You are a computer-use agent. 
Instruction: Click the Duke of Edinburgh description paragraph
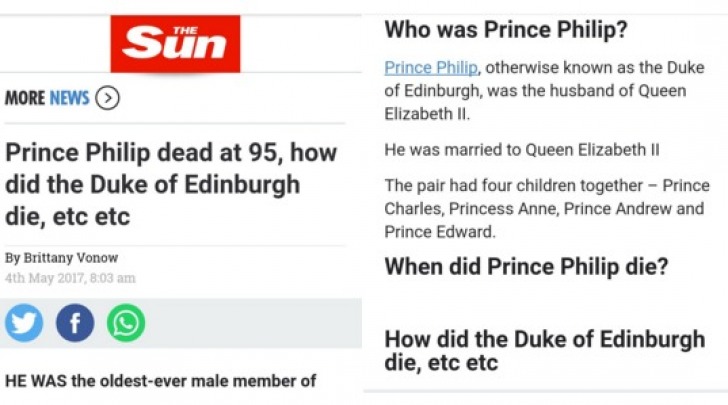(x=544, y=91)
